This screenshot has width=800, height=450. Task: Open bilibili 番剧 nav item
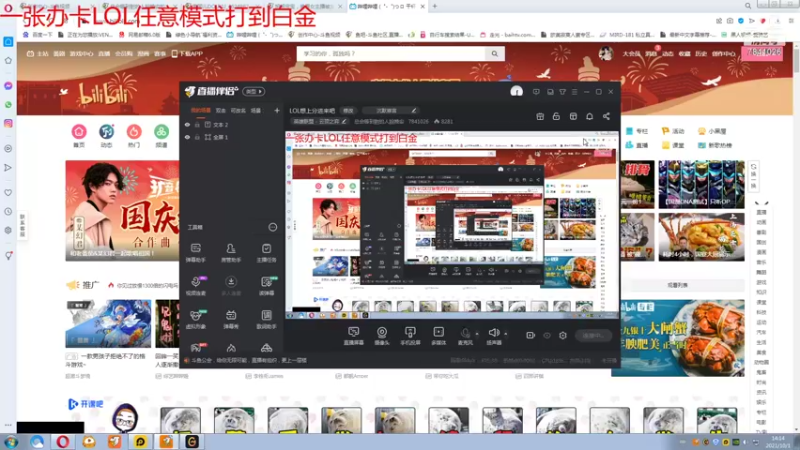[59, 54]
